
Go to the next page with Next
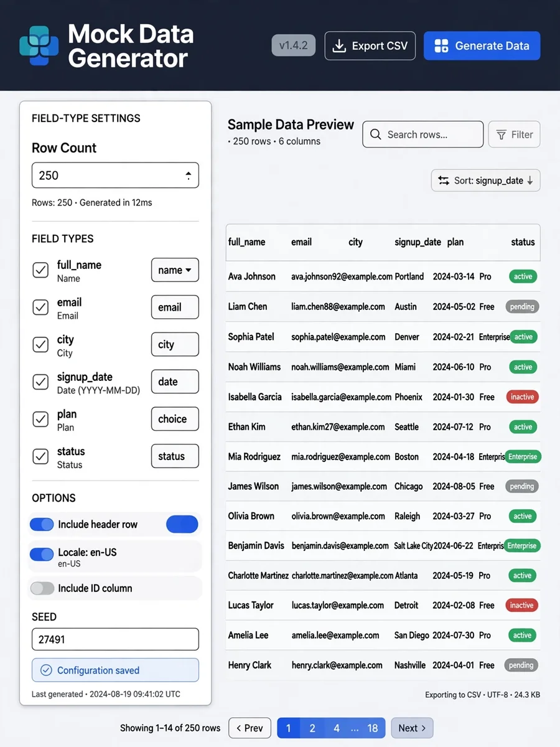click(412, 728)
